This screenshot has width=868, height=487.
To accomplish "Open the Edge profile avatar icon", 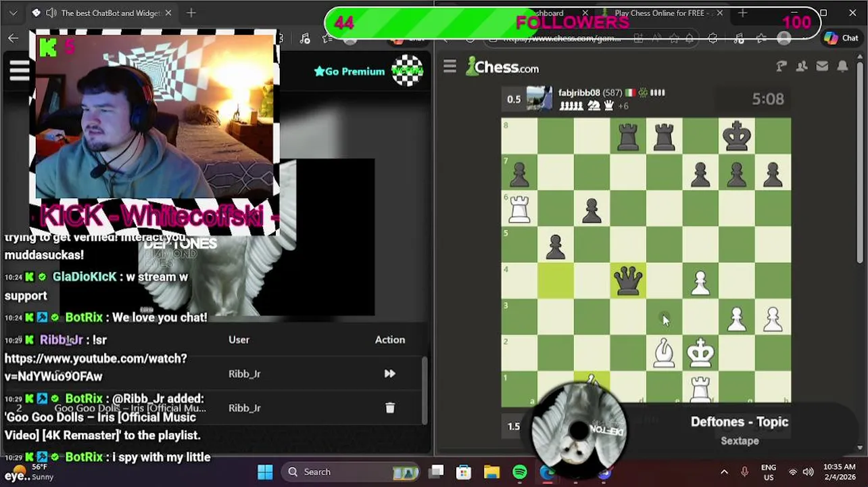I will (784, 39).
